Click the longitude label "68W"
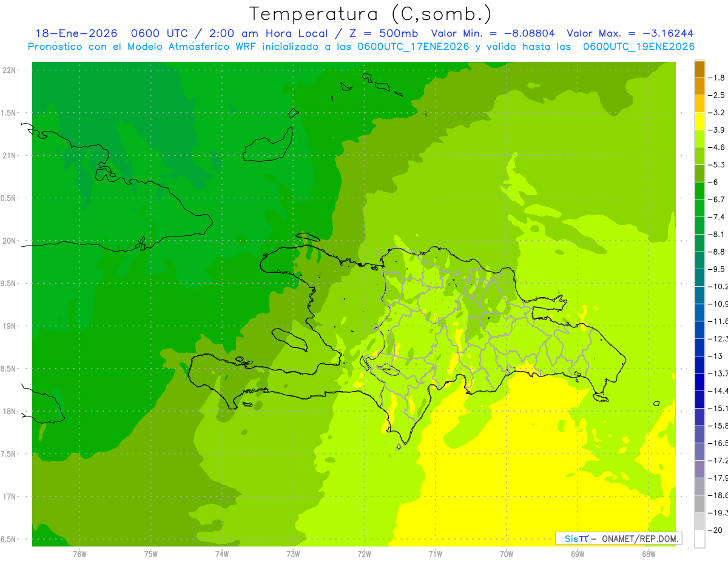This screenshot has width=728, height=562. 649,554
